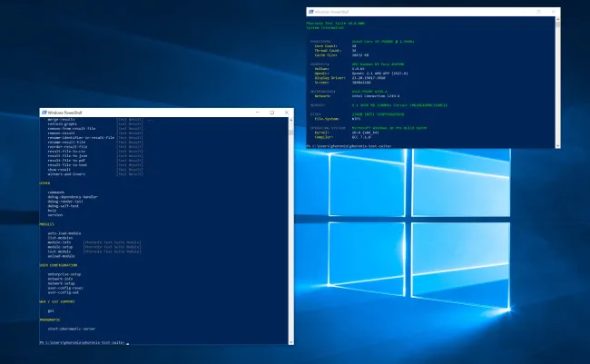This screenshot has width=590, height=364.
Task: Click the 'module-info' entry
Action: click(x=59, y=242)
